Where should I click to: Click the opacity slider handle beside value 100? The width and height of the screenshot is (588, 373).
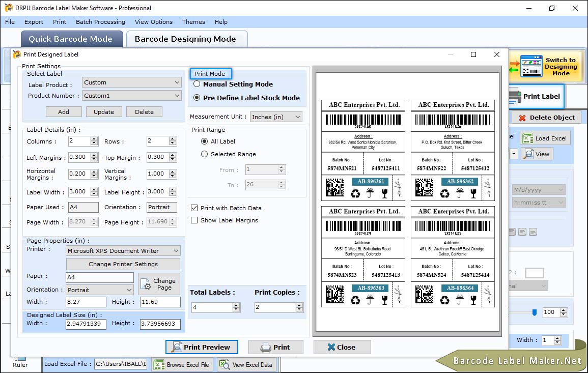(535, 312)
